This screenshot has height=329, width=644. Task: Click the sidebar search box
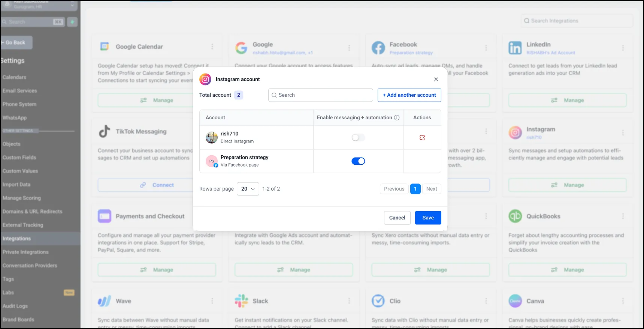point(32,22)
